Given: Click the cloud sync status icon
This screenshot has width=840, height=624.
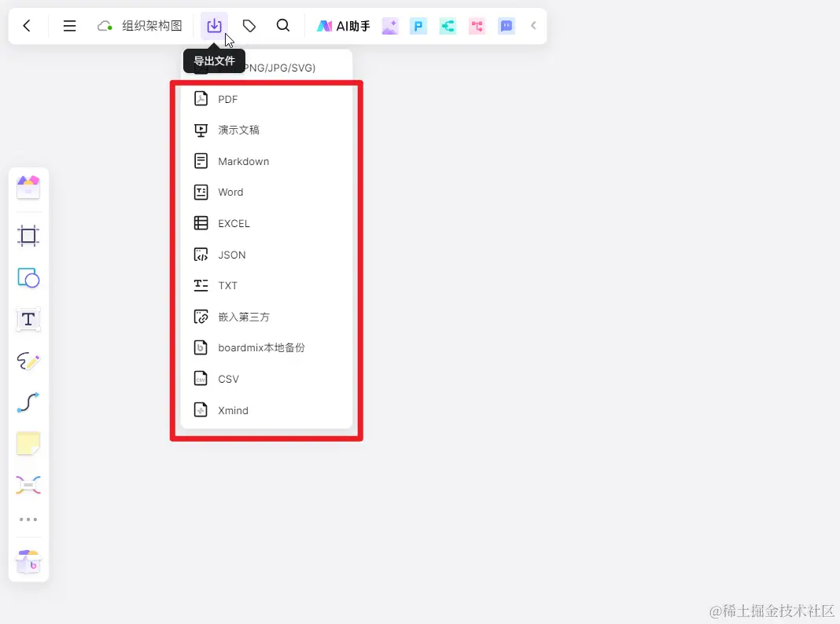Looking at the screenshot, I should pyautogui.click(x=105, y=26).
